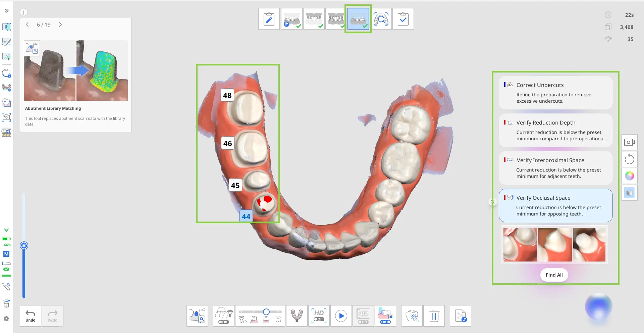The image size is (644, 333).
Task: Click Redo
Action: pos(53,316)
